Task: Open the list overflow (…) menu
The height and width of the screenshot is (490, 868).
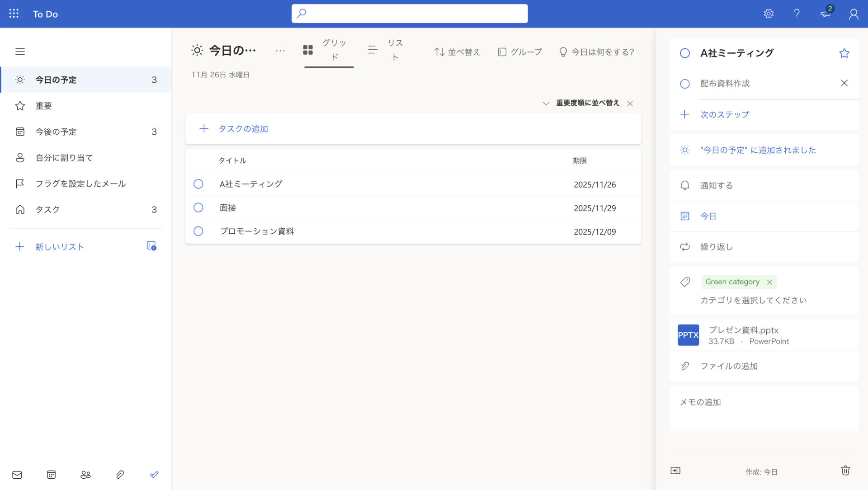Action: coord(280,50)
